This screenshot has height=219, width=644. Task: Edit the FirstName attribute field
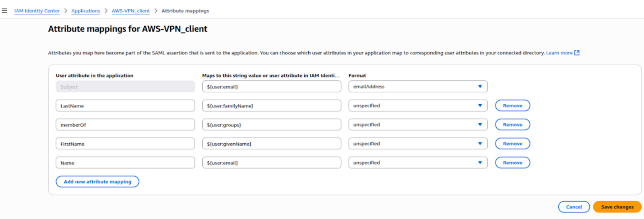click(125, 144)
